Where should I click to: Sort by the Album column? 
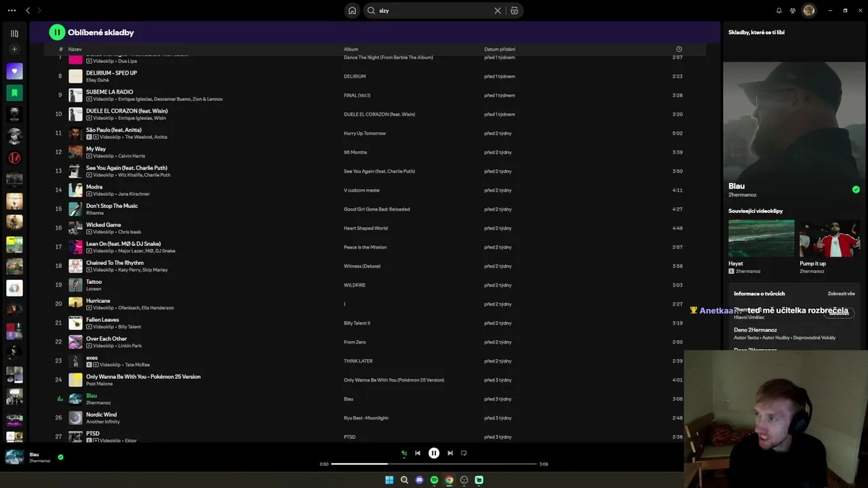click(x=351, y=49)
